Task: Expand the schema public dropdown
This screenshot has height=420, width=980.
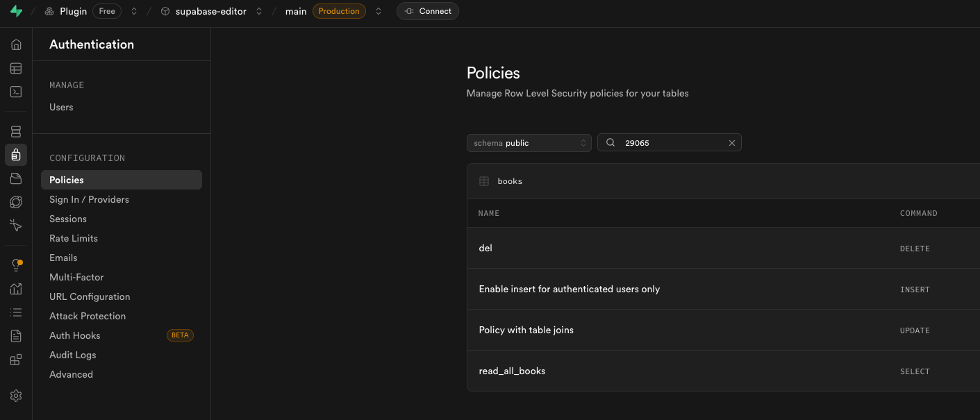Action: 529,143
